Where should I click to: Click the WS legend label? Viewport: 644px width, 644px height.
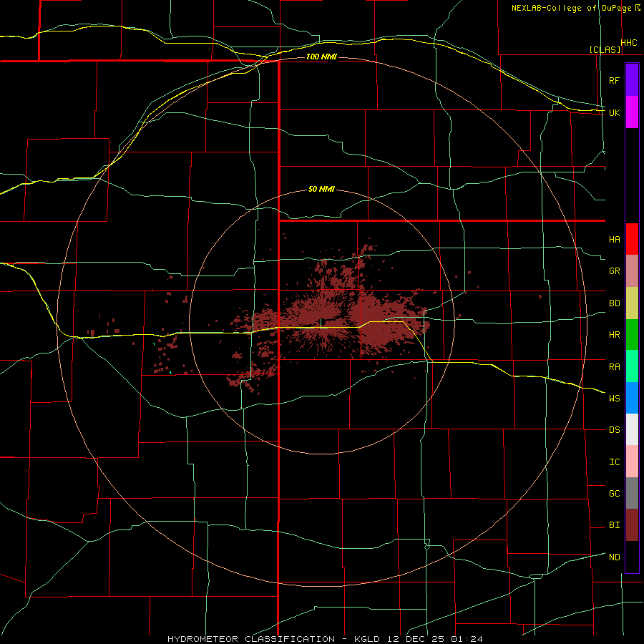coord(614,399)
